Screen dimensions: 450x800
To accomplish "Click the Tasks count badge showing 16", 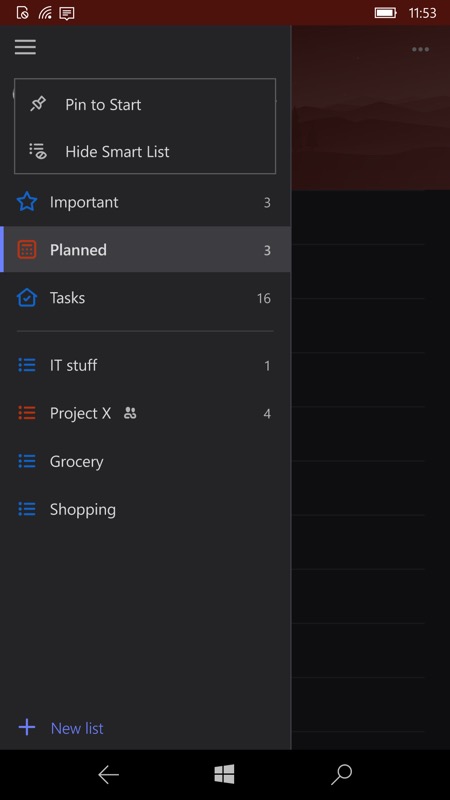I will coord(263,298).
